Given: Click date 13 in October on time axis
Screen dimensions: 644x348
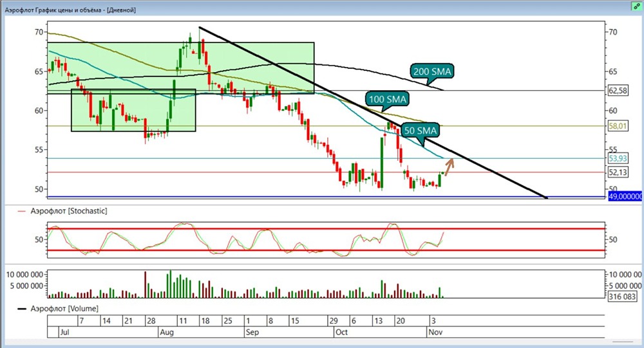Looking at the screenshot, I should tap(378, 321).
